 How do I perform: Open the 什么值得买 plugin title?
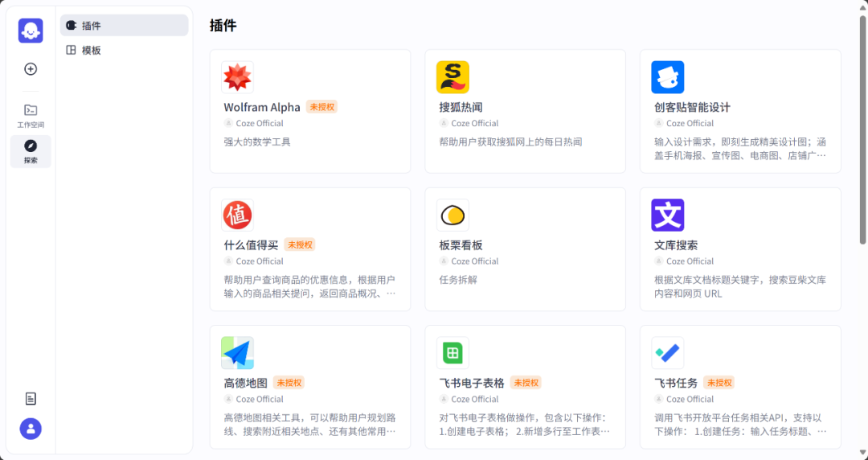pos(251,245)
